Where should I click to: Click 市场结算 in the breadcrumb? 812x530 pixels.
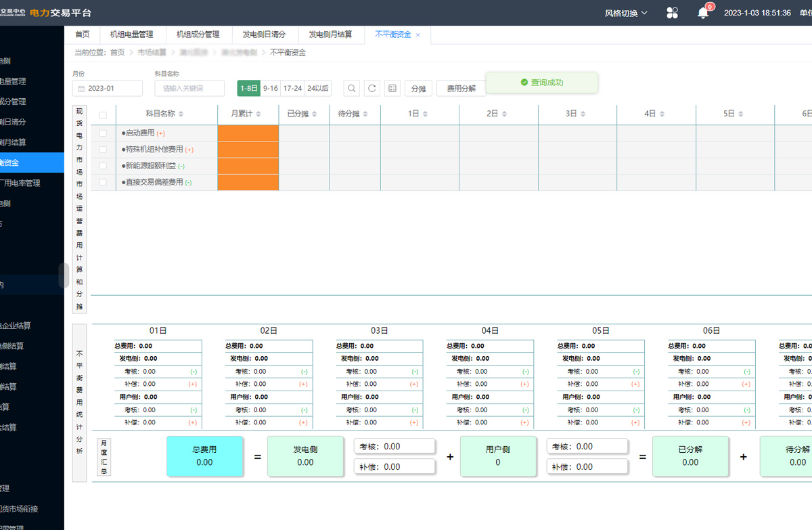pyautogui.click(x=152, y=53)
